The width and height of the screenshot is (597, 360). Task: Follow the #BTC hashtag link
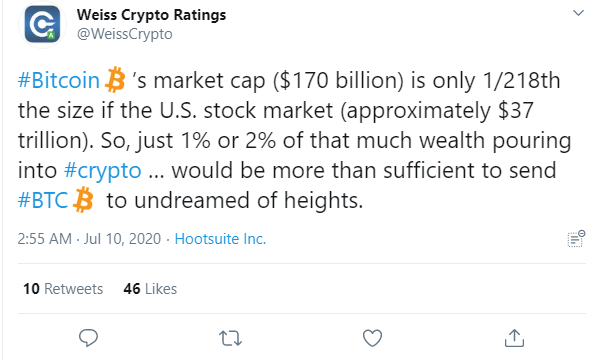click(x=43, y=200)
